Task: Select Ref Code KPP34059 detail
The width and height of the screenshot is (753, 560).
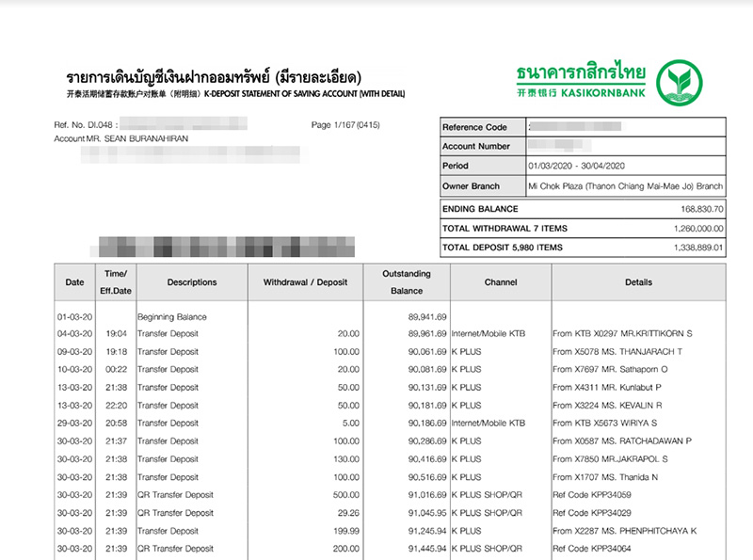Action: coord(592,495)
